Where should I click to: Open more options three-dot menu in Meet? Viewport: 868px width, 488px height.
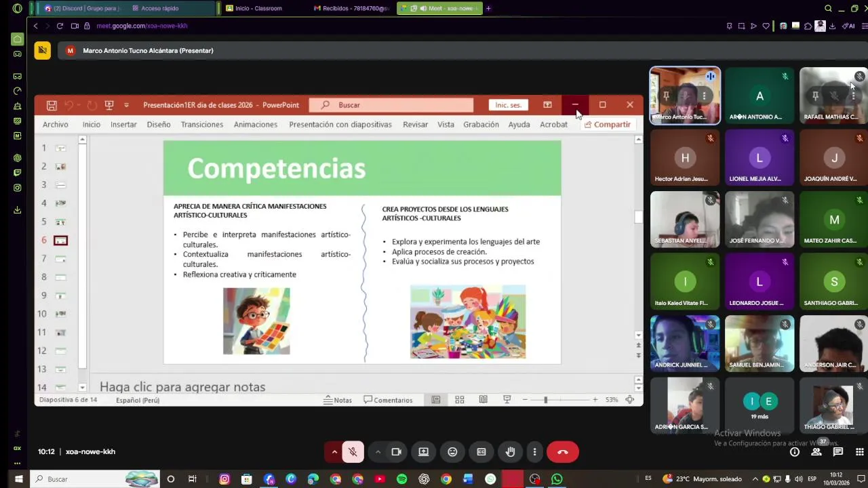pyautogui.click(x=534, y=452)
